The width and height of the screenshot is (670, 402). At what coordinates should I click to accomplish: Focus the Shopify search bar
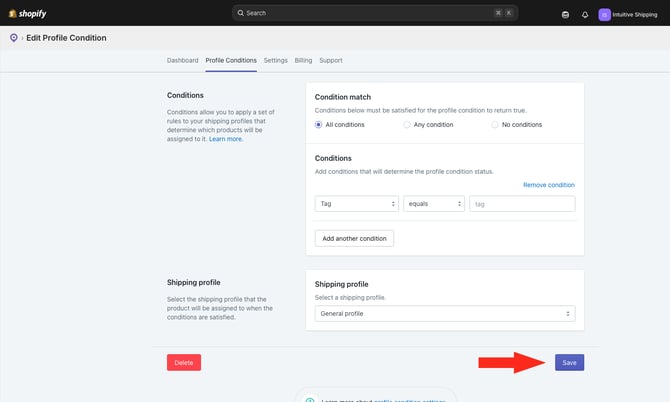tap(375, 13)
